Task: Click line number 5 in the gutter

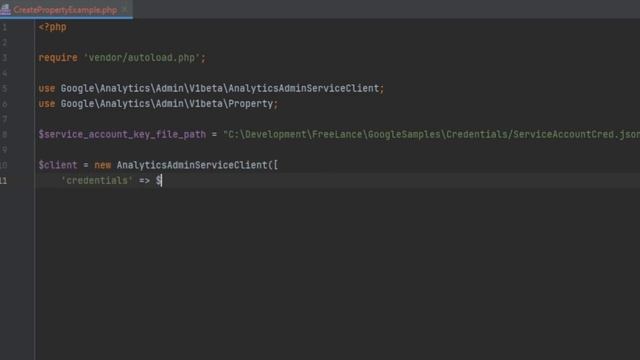Action: coord(4,89)
